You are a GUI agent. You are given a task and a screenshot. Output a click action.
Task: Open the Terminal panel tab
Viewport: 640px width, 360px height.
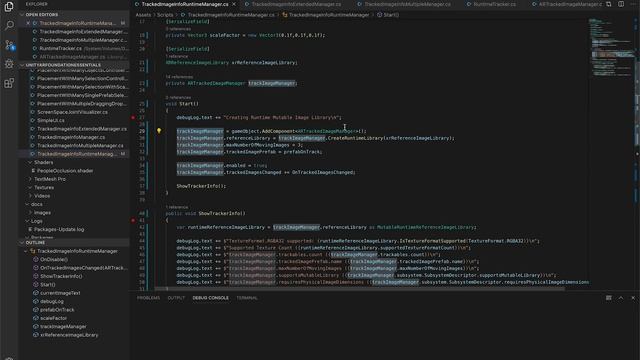click(x=247, y=298)
